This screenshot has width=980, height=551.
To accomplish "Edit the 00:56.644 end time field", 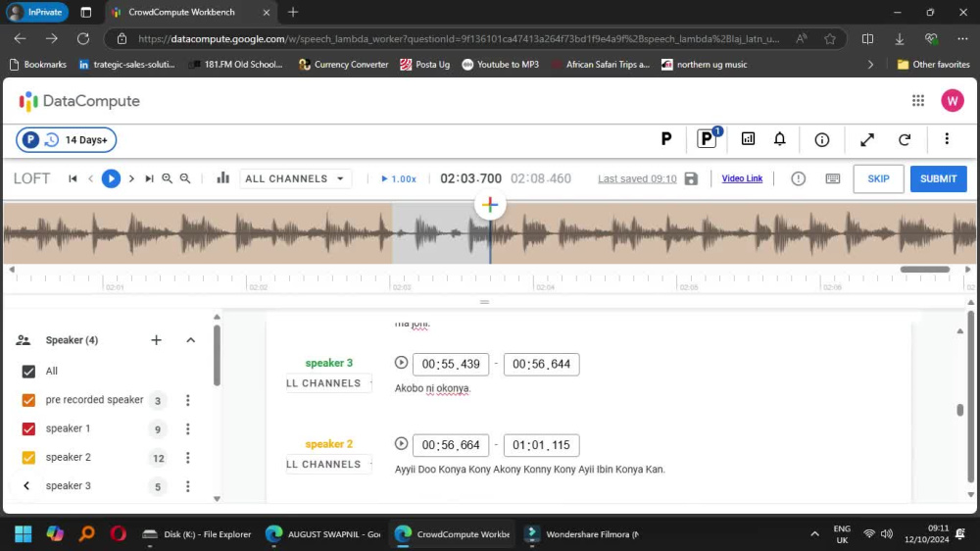I will [x=541, y=364].
